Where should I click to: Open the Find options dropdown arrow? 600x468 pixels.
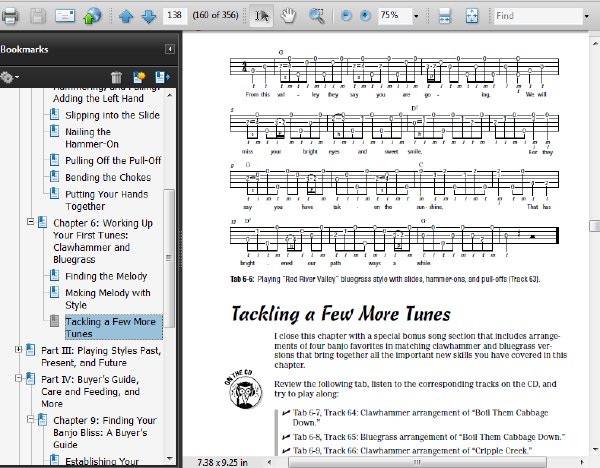(x=587, y=16)
